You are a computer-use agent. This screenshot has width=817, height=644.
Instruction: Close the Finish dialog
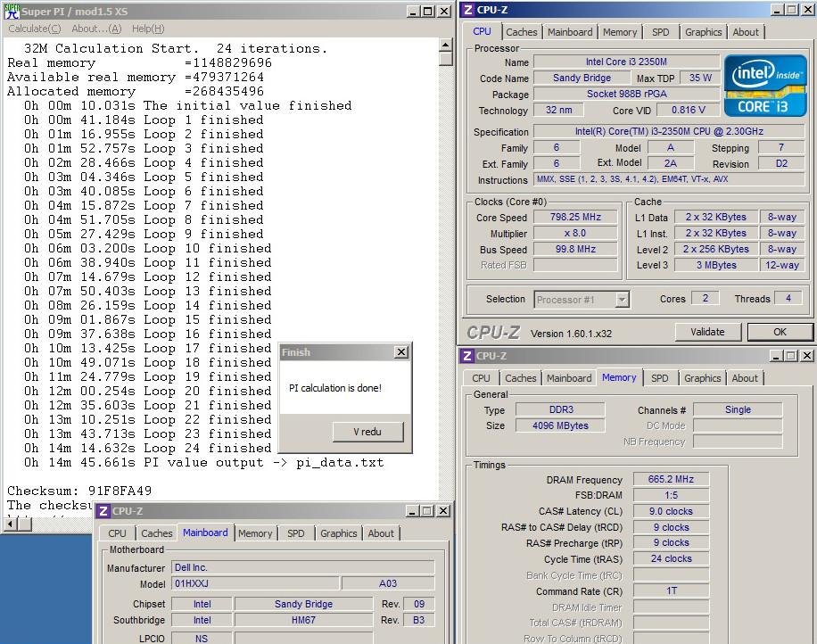coord(400,352)
